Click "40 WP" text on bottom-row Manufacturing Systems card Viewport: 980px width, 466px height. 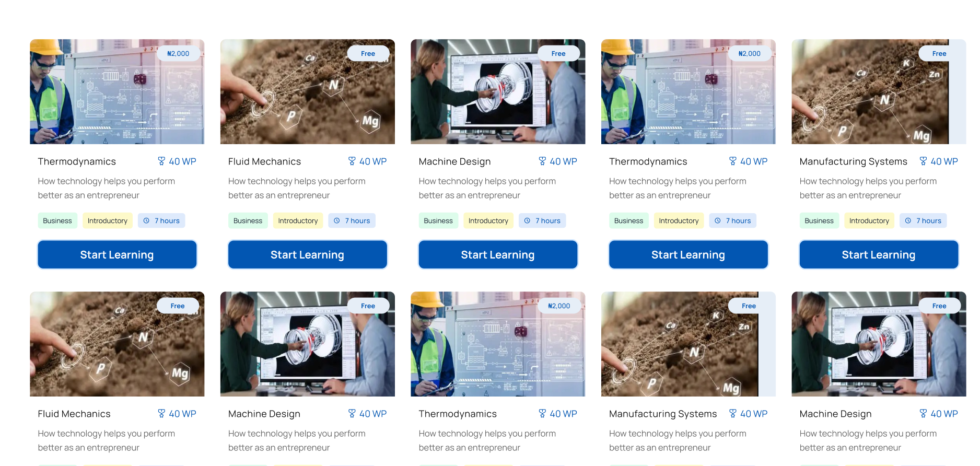(x=754, y=414)
